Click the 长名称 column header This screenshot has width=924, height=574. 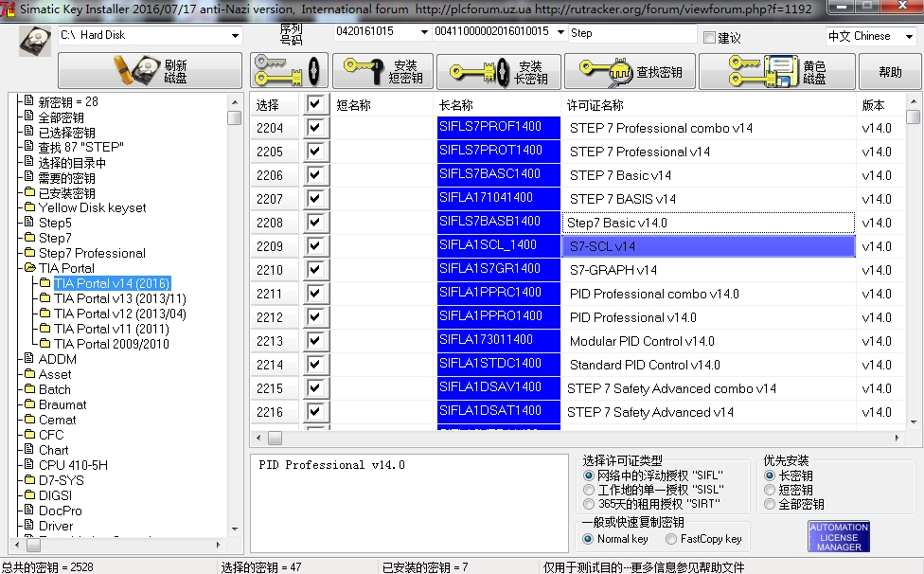pyautogui.click(x=498, y=105)
